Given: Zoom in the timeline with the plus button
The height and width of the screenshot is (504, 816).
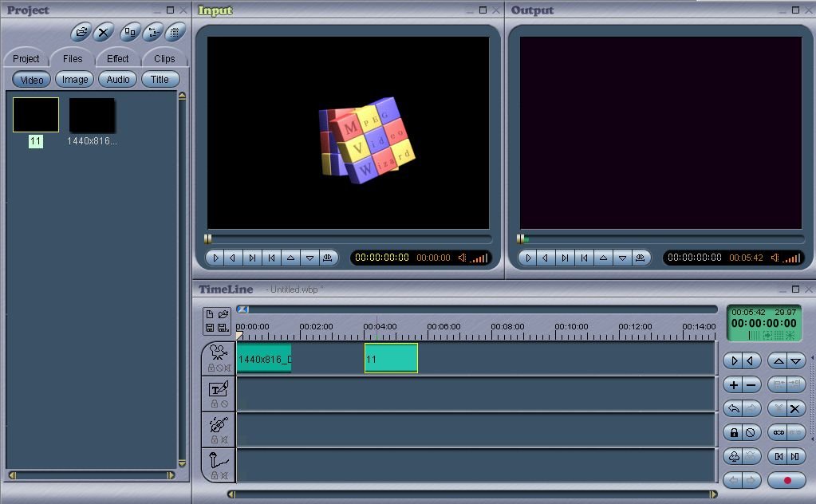Looking at the screenshot, I should coord(734,385).
